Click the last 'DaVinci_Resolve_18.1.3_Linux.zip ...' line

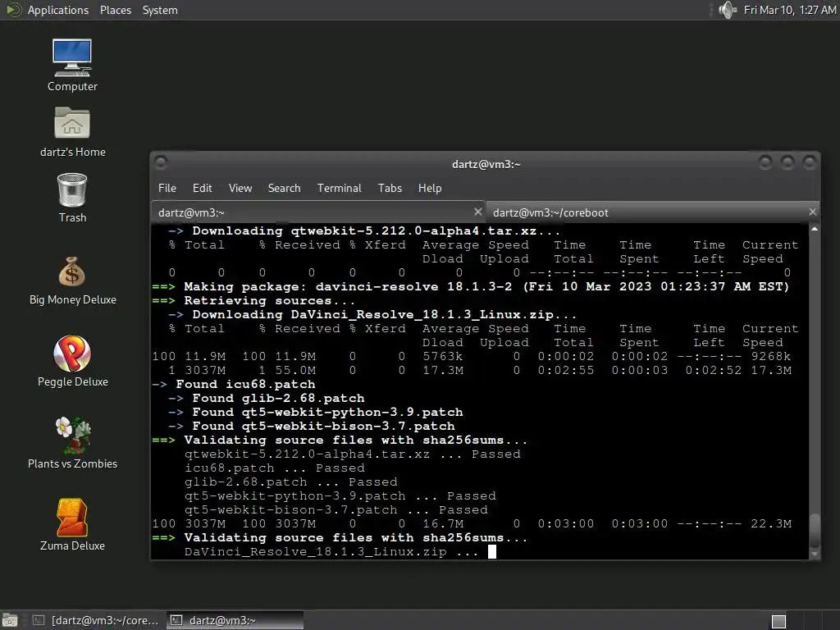331,551
